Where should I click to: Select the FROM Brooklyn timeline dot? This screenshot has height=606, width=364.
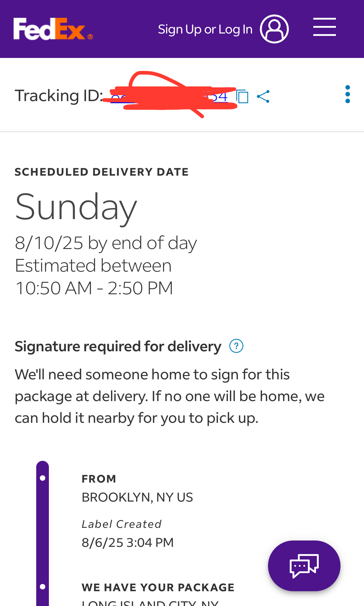pos(43,478)
